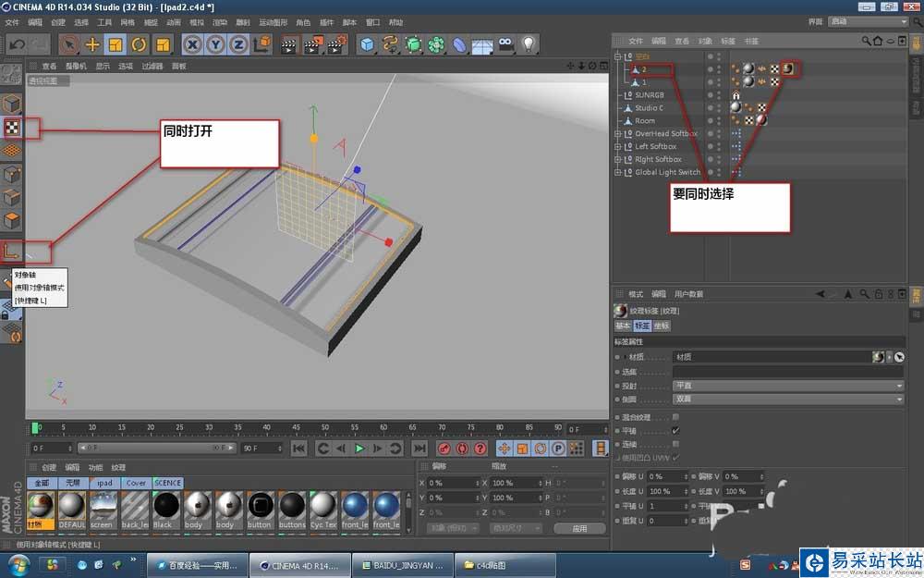The width and height of the screenshot is (924, 578).
Task: Activate the Object Axis tool
Action: (12, 250)
